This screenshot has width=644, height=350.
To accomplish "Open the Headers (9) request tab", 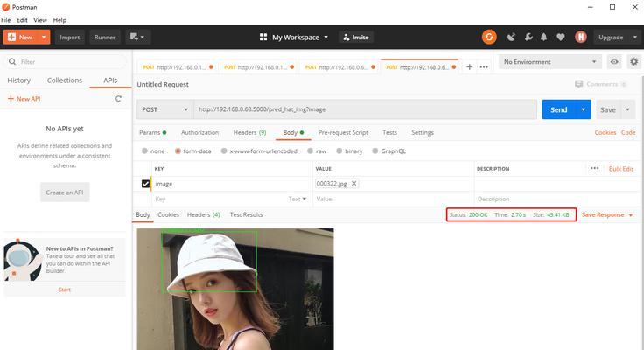I will [x=249, y=132].
